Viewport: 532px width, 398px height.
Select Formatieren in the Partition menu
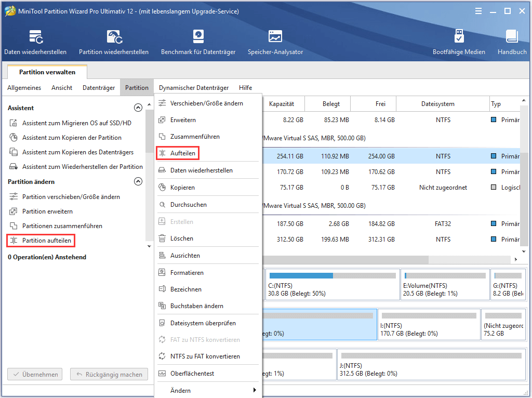click(x=208, y=272)
